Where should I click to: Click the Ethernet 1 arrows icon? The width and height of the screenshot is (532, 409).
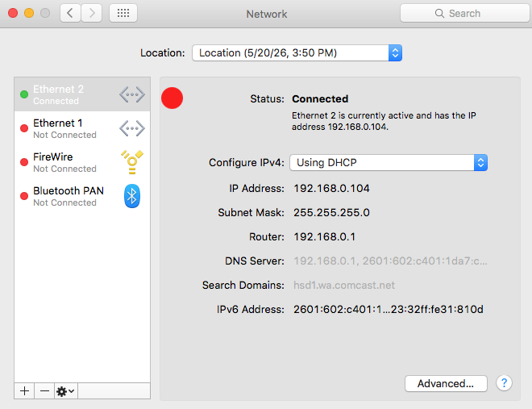coord(132,128)
